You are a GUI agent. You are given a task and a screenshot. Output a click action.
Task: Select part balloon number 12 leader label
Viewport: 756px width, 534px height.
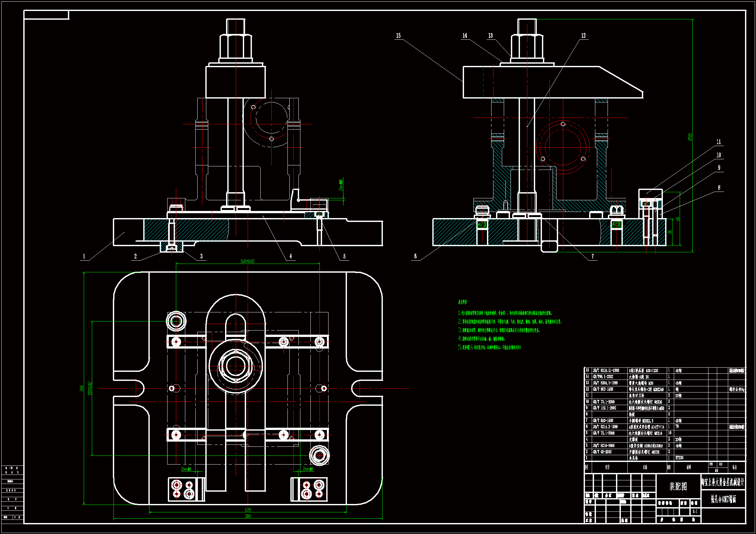[x=583, y=36]
